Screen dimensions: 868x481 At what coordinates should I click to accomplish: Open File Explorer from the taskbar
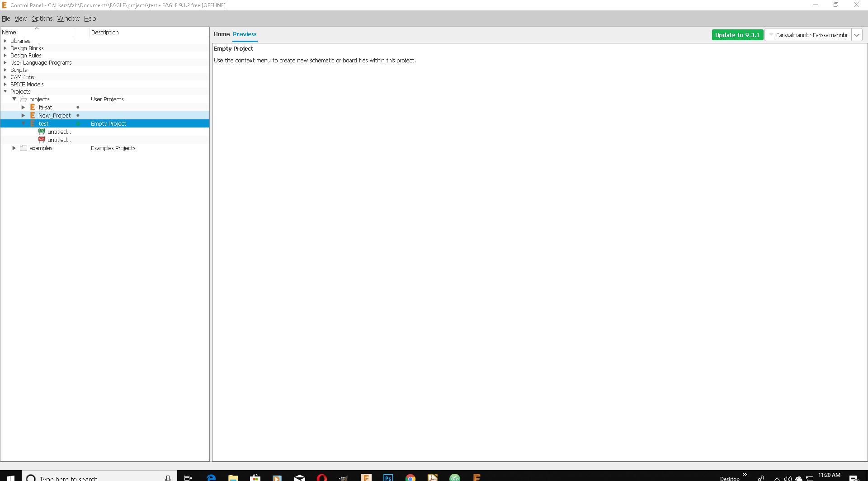click(233, 477)
